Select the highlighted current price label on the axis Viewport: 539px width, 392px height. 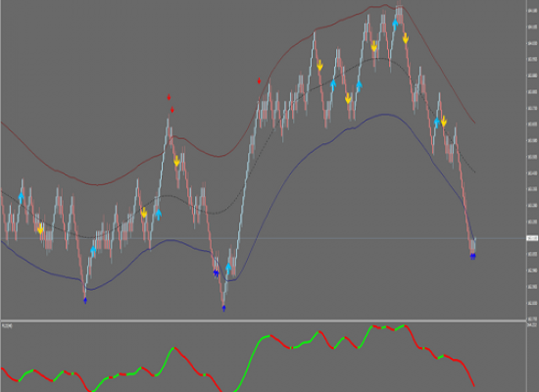(532, 238)
